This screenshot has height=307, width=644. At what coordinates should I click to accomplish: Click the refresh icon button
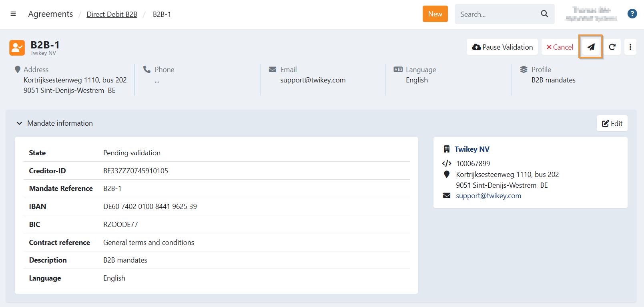pyautogui.click(x=612, y=47)
